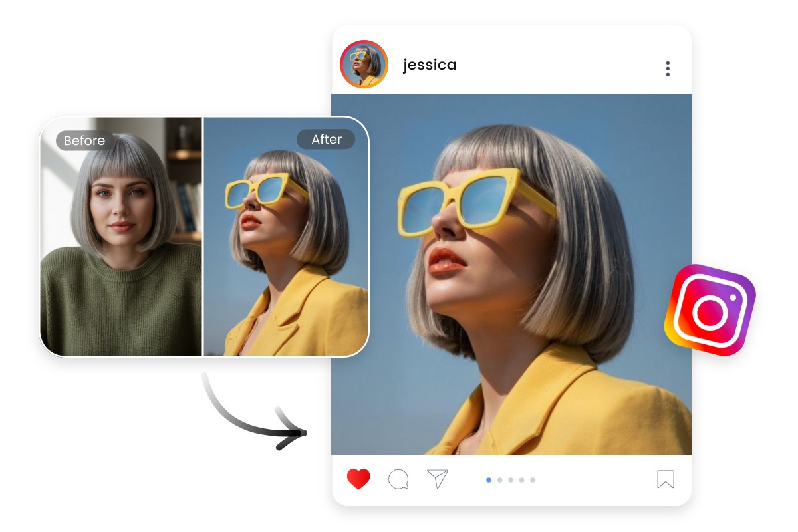Open comments via the speech bubble icon

click(x=398, y=479)
